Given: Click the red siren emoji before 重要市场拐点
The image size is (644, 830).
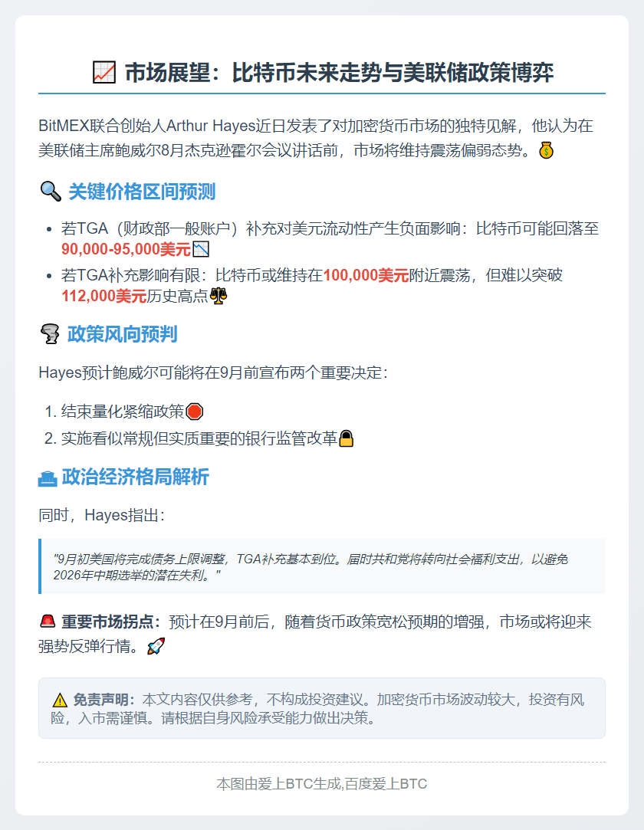Looking at the screenshot, I should point(48,621).
